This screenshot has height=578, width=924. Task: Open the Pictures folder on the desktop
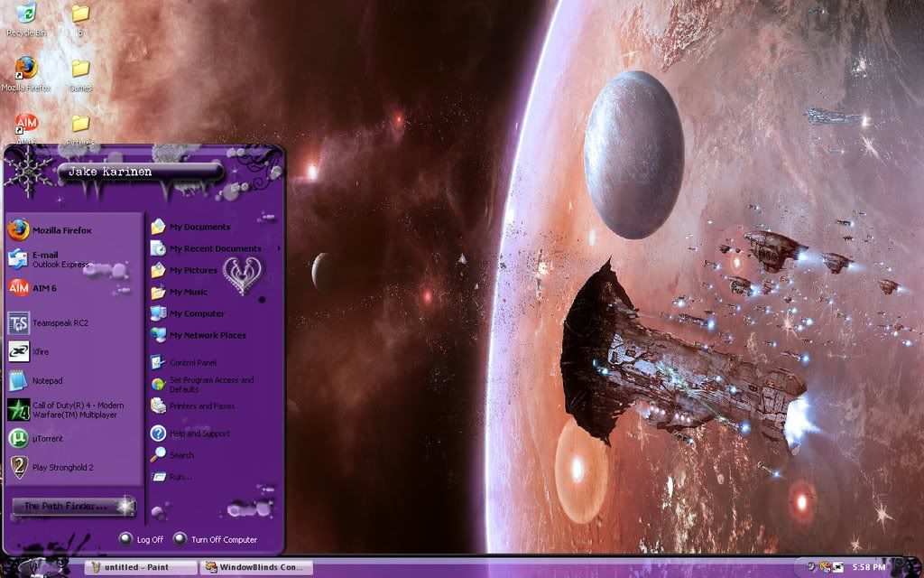click(80, 128)
